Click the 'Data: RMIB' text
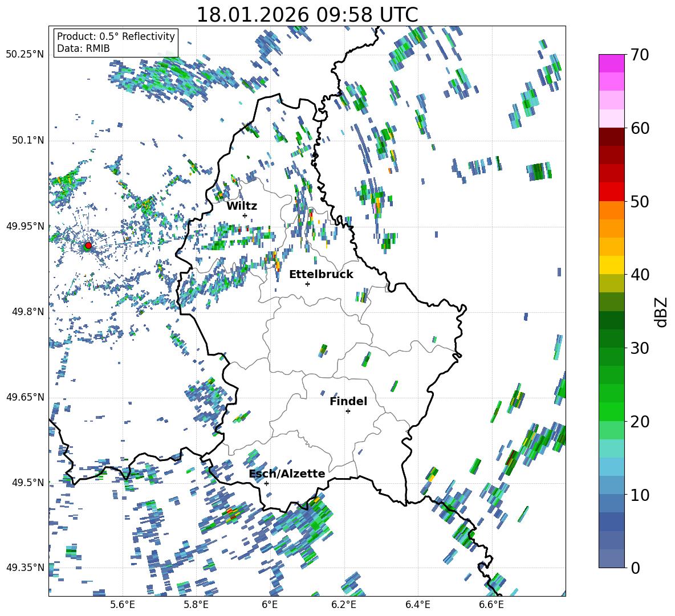This screenshot has height=616, width=675. click(x=83, y=48)
